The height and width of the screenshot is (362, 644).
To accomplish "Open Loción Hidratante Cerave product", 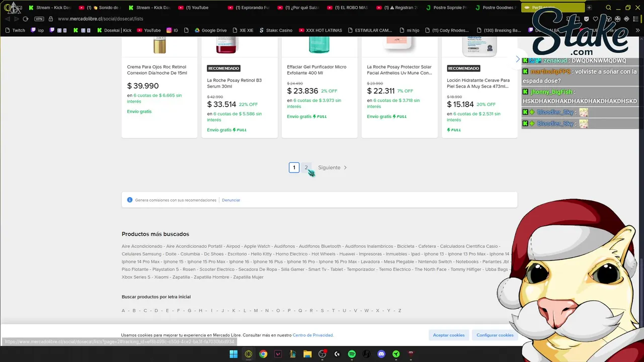I will (x=478, y=83).
